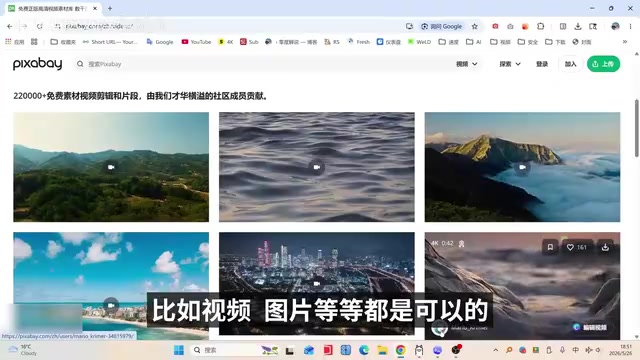640x360 pixels.
Task: Open the YouTube bookmark
Action: click(x=196, y=42)
